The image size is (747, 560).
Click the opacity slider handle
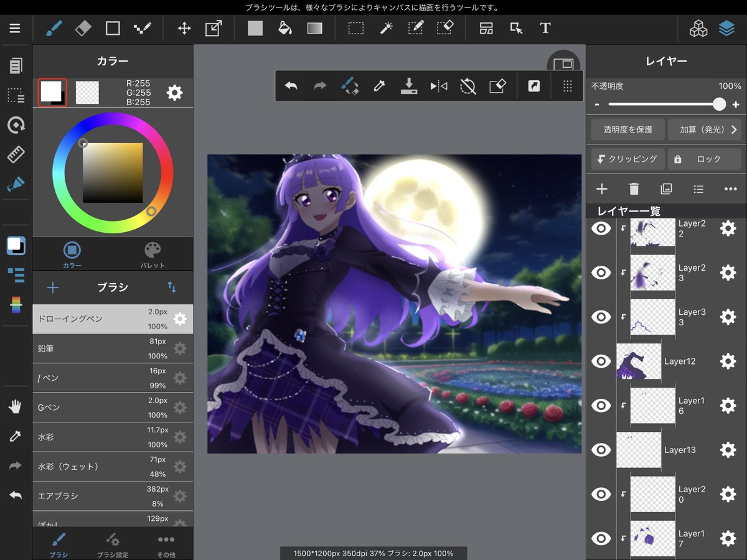(x=719, y=104)
